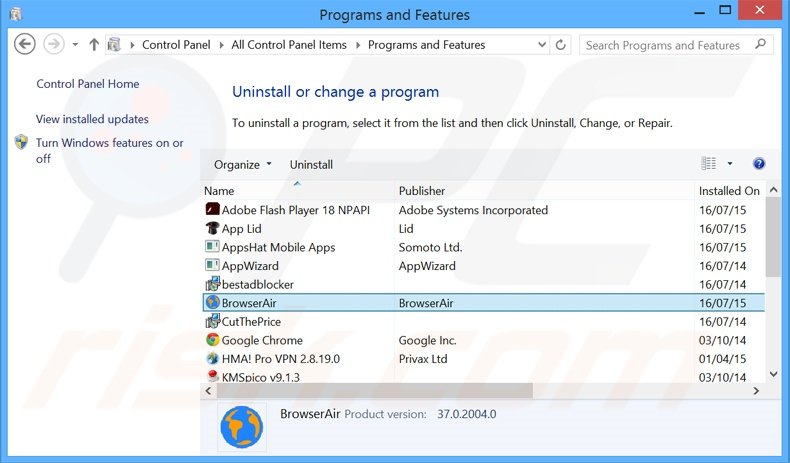Expand arrow after 'All Control Panel Items'

click(x=358, y=45)
